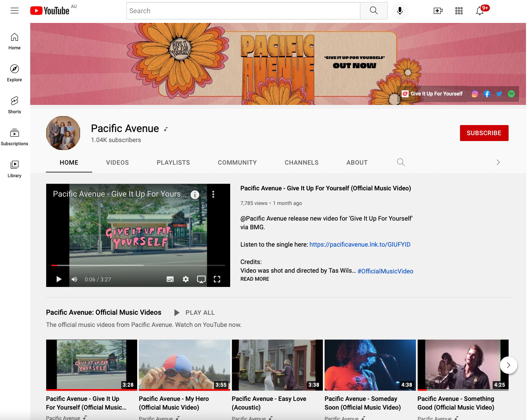The width and height of the screenshot is (527, 420).
Task: Open the banner Twitter icon
Action: tap(499, 94)
